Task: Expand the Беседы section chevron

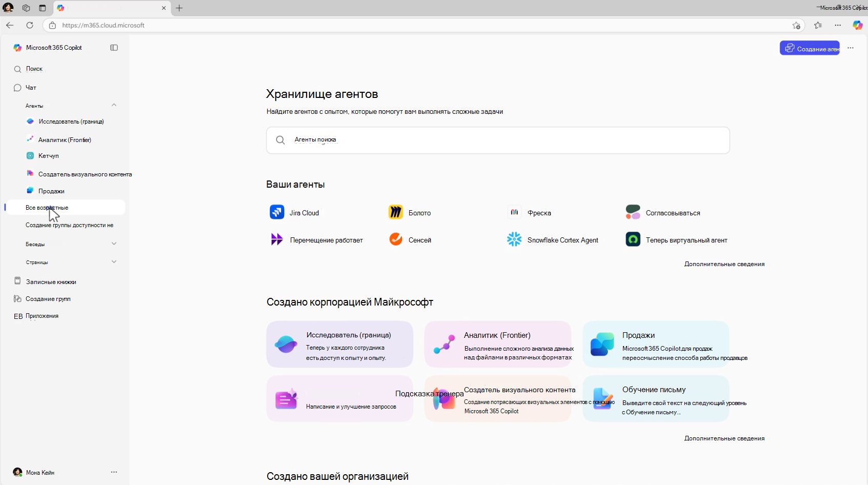Action: tap(114, 244)
